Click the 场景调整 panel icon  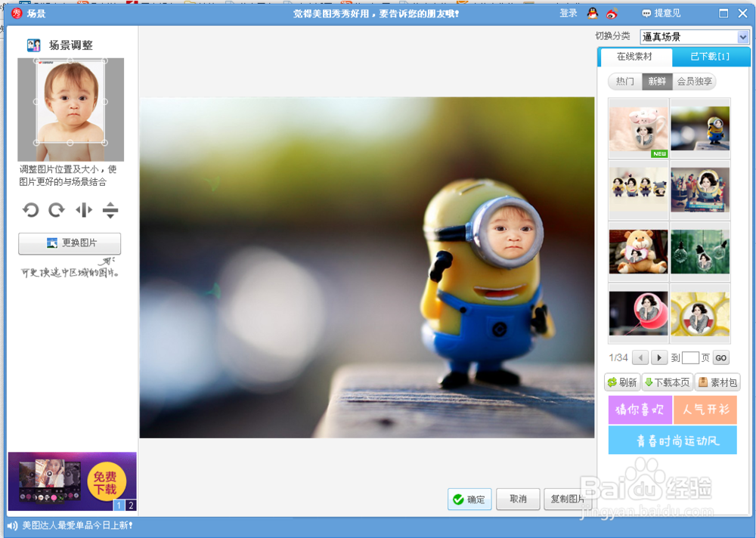(x=34, y=45)
